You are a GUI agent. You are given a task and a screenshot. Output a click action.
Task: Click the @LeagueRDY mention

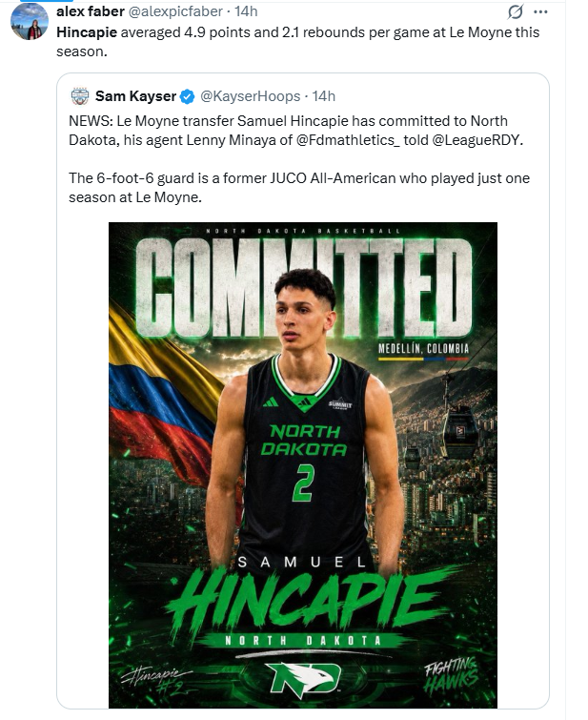[477, 139]
